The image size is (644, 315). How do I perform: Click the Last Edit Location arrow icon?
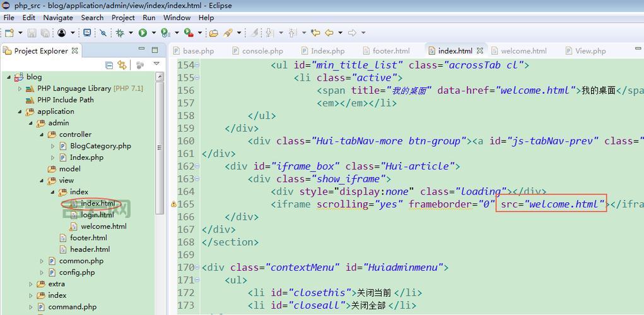coord(313,33)
